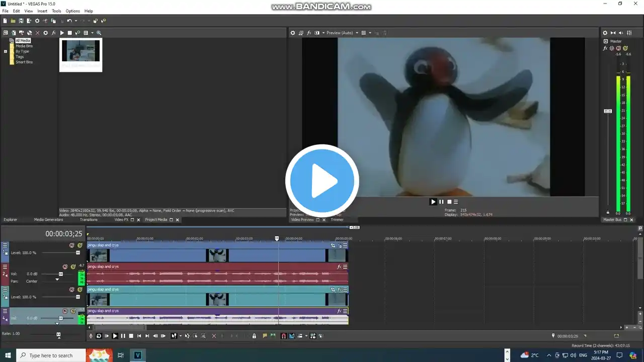Switch to the Explorer tab
644x362 pixels.
(x=11, y=220)
